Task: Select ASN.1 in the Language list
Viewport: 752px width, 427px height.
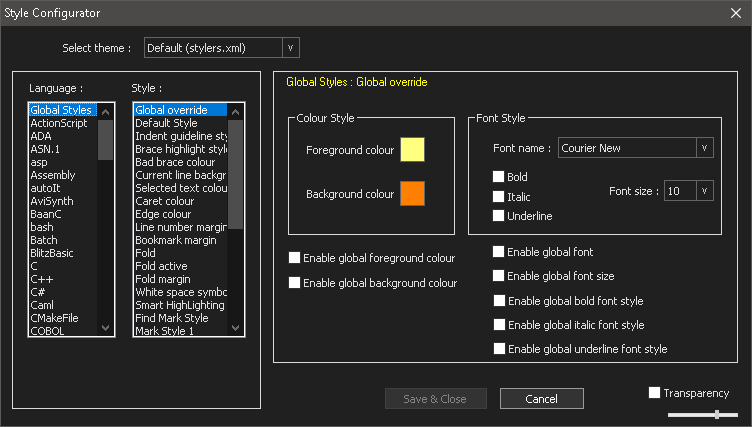Action: point(63,149)
